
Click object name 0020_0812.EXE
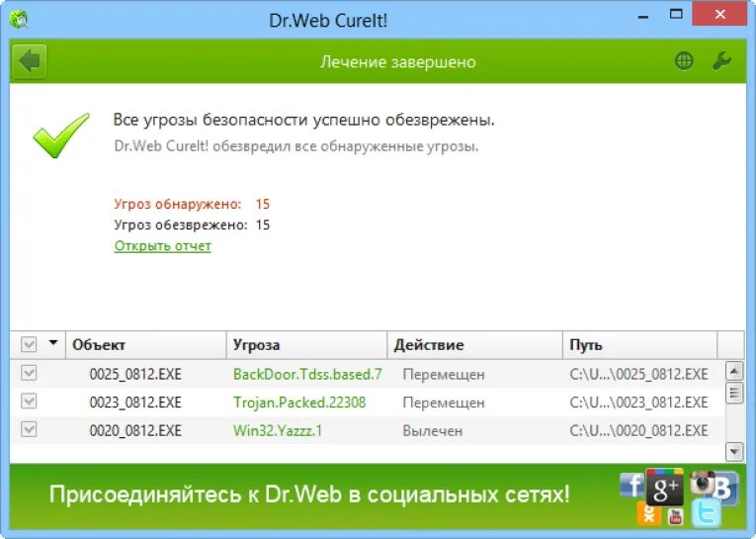(x=135, y=430)
